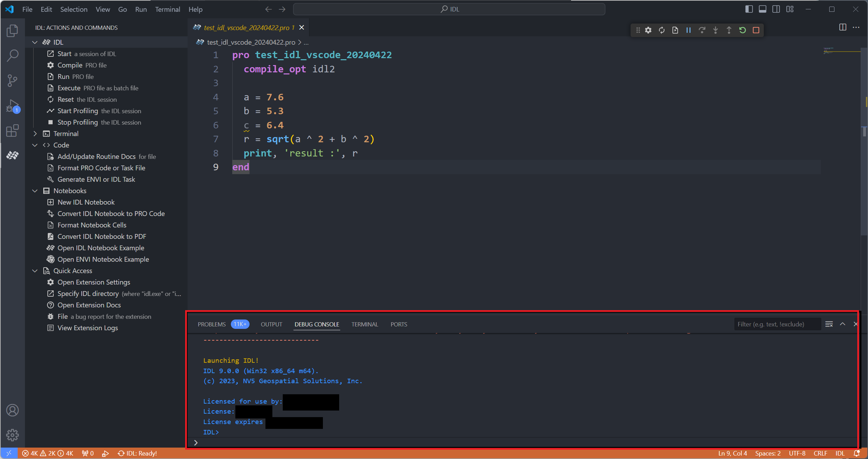Click CRLF line ending in status bar
868x459 pixels.
point(820,453)
